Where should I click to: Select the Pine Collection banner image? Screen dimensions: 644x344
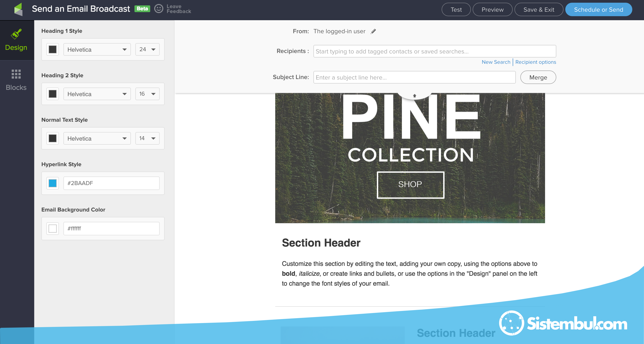[410, 158]
